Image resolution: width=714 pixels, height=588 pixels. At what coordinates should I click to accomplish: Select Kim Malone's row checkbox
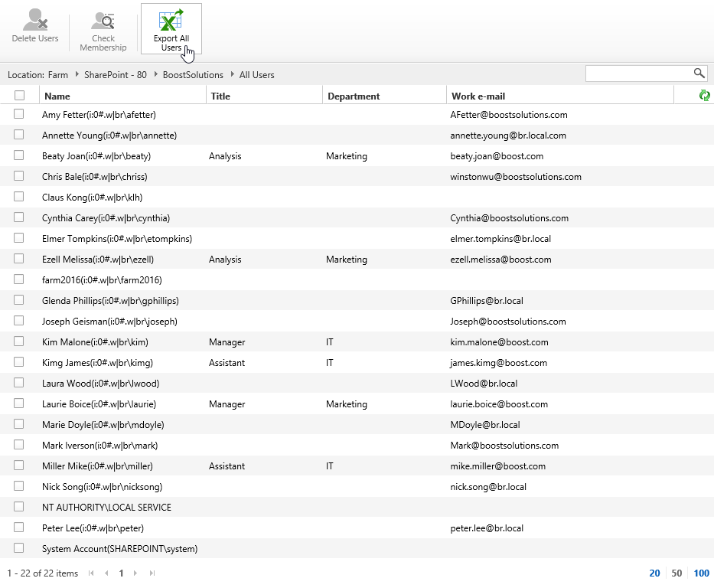(19, 341)
